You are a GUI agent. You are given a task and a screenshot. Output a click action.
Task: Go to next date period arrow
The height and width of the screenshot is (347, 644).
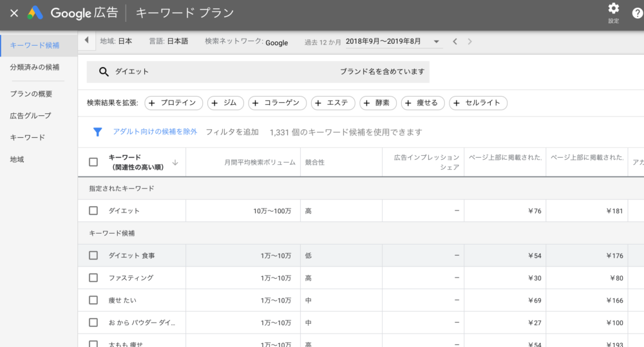(469, 41)
